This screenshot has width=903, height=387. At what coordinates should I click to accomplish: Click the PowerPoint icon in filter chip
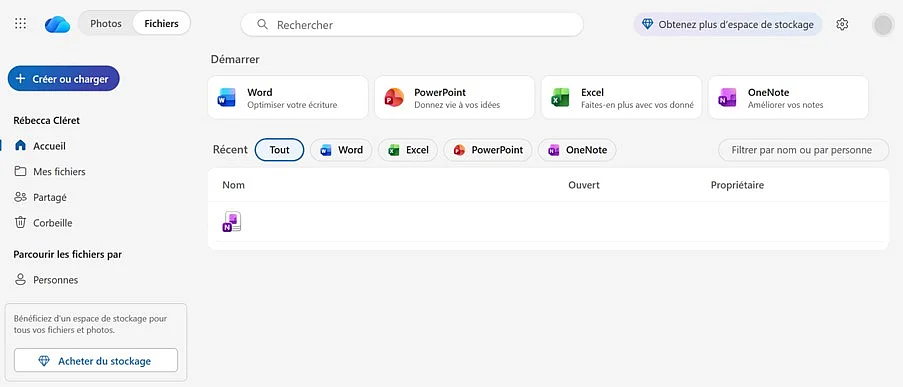(x=459, y=150)
